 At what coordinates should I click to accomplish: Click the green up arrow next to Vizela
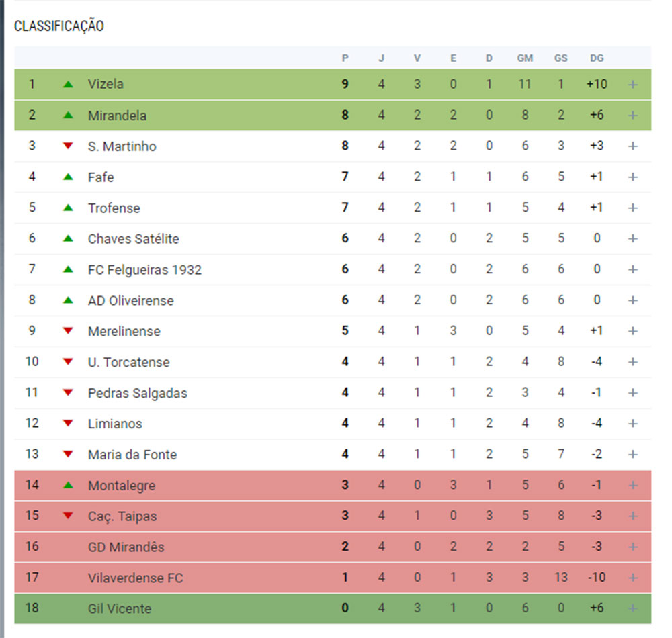tap(68, 85)
